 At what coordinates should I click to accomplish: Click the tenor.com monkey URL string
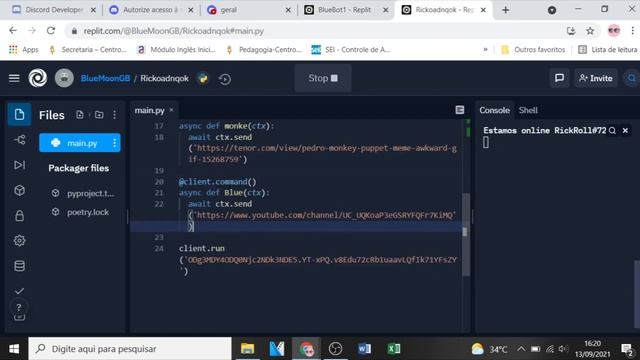click(322, 153)
